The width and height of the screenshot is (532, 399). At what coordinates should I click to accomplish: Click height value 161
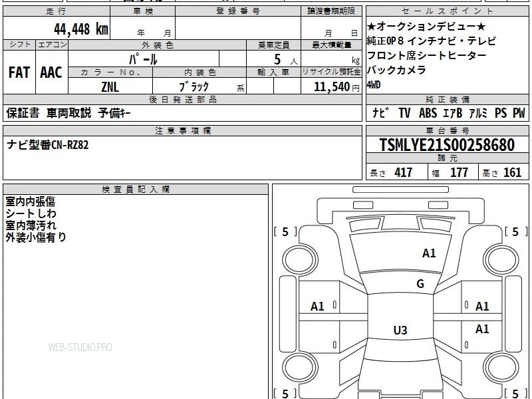coord(512,173)
